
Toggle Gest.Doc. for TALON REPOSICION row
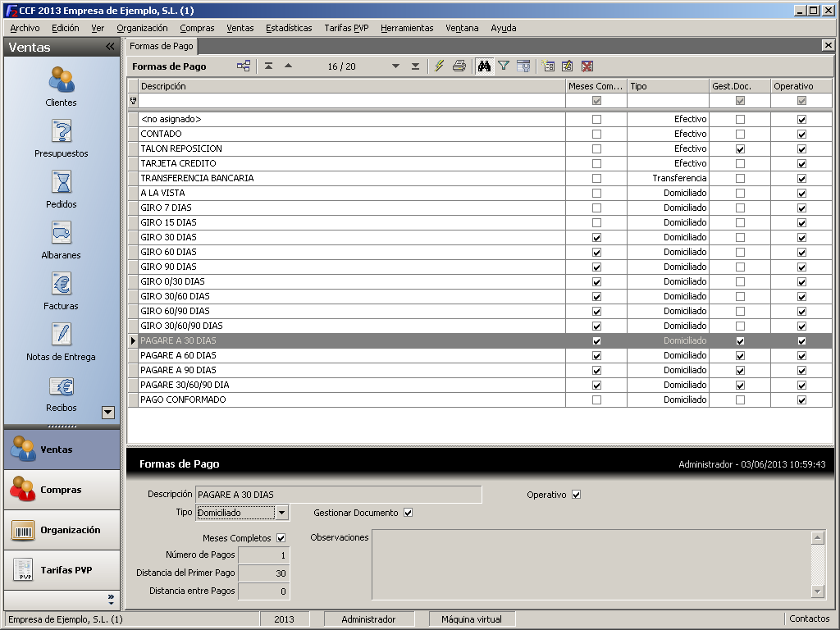[740, 149]
